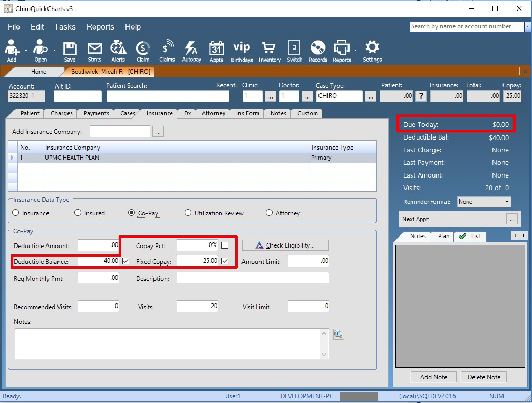Image resolution: width=532 pixels, height=403 pixels.
Task: Click the Inventory cart icon
Action: [269, 51]
